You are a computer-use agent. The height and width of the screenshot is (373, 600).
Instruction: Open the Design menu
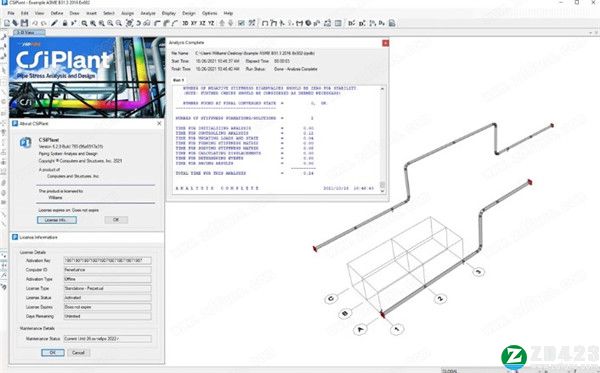[188, 13]
